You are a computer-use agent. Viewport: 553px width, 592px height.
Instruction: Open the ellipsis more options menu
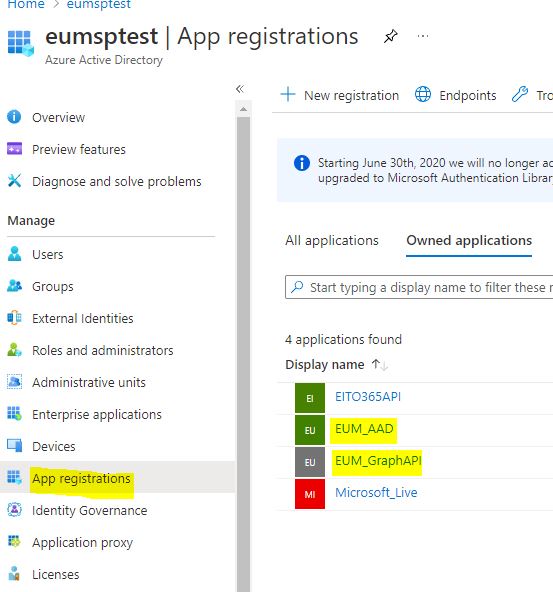(x=423, y=36)
